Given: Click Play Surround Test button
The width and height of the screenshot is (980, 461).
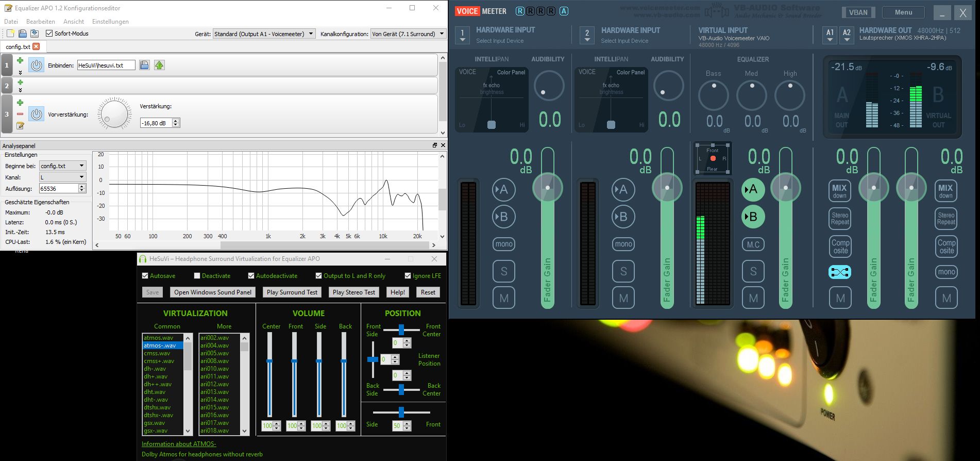Looking at the screenshot, I should click(x=292, y=292).
